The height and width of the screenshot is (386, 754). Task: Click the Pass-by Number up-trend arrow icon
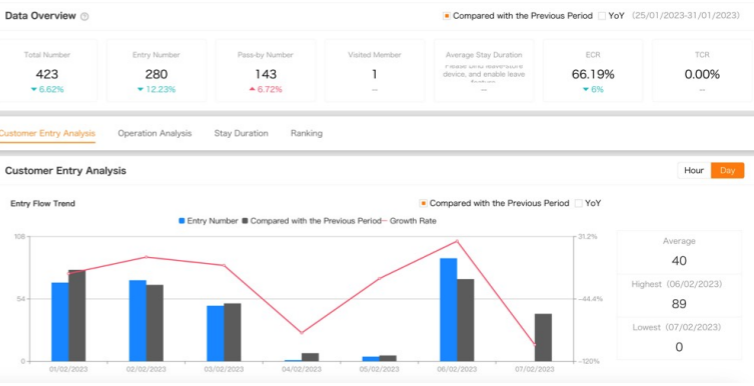tap(252, 89)
